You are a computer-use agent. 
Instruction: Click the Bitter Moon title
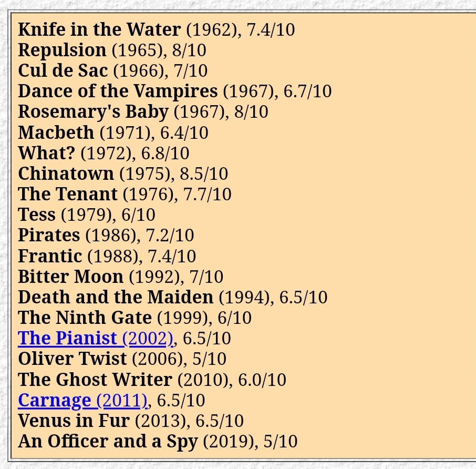click(x=71, y=277)
